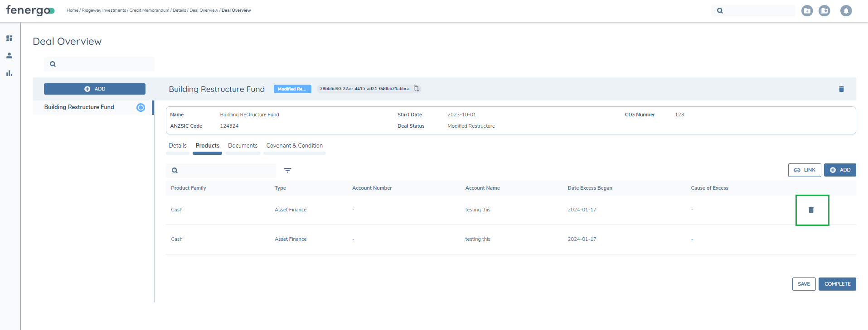Open the notifications bell
Screen dimensions: 868x330
845,11
